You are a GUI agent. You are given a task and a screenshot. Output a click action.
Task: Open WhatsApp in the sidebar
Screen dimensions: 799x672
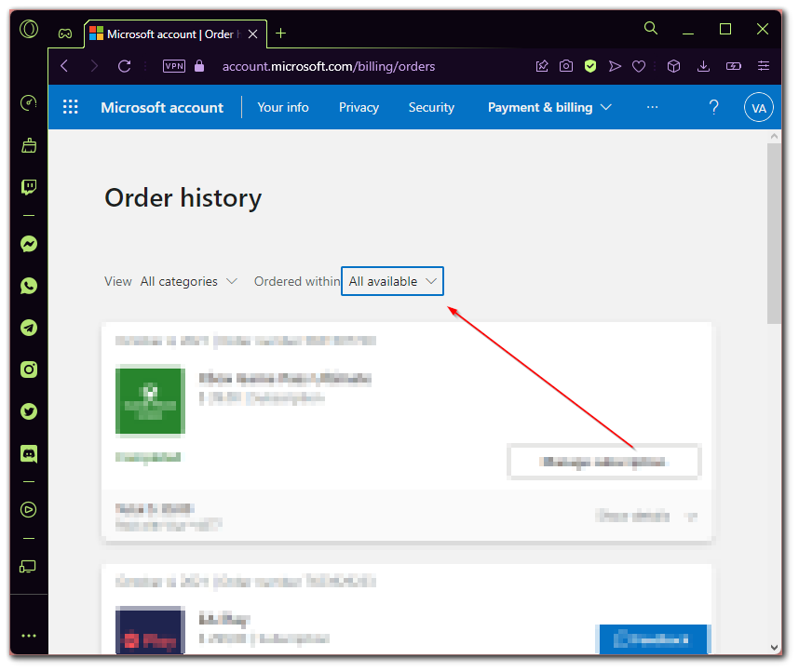[29, 286]
